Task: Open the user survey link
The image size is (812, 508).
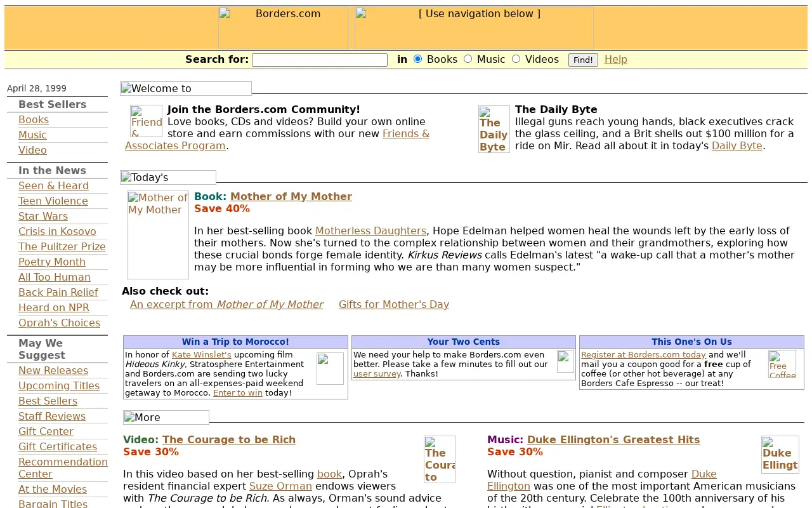Action: 377,373
